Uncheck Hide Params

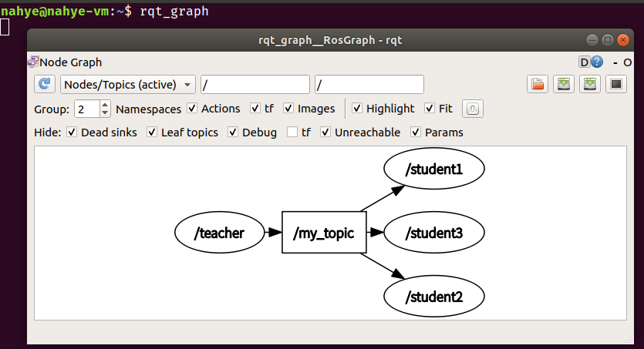(x=416, y=132)
